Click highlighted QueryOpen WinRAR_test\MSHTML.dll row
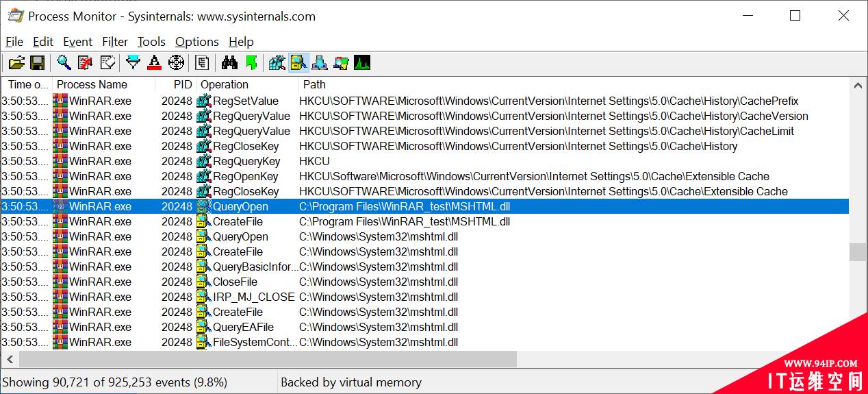868x394 pixels. [424, 206]
